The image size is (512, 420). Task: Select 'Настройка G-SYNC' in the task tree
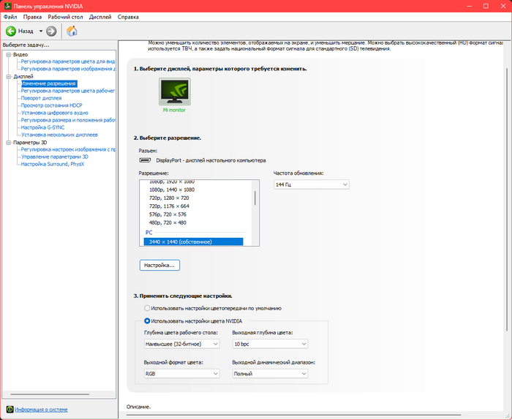pos(42,127)
